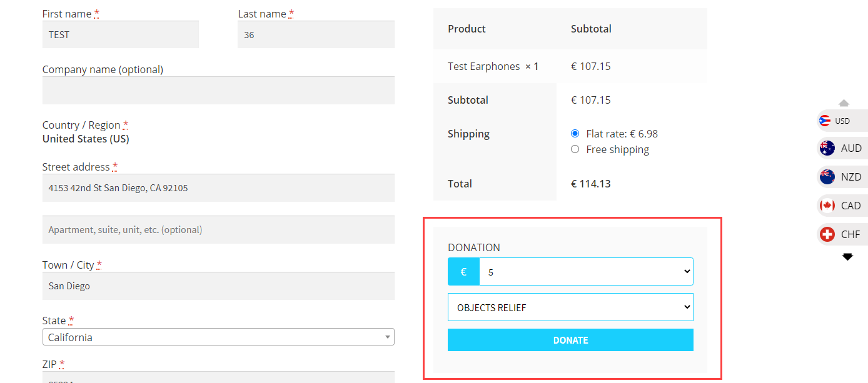Switch currency to CHF

coord(842,234)
